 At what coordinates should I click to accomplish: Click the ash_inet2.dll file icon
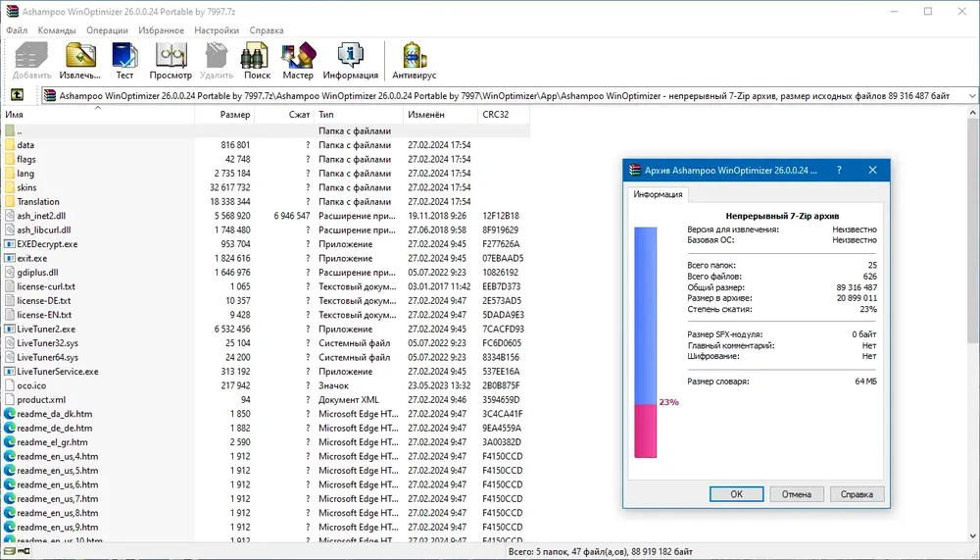pos(10,215)
